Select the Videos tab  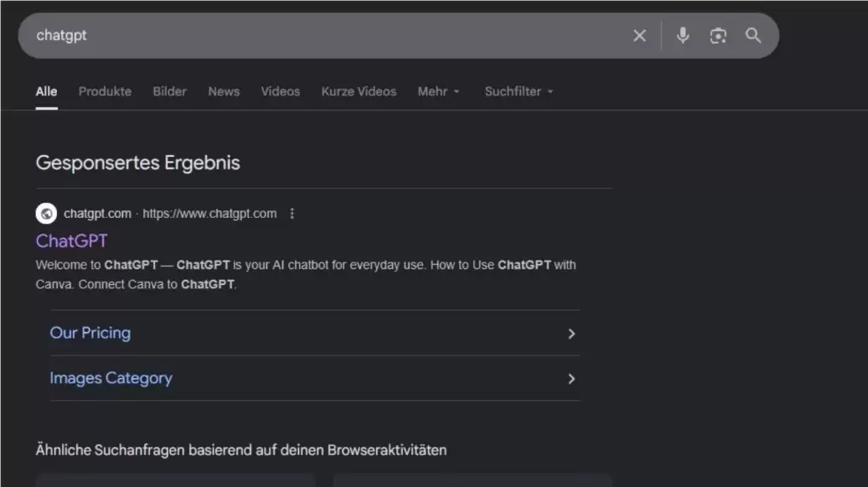click(281, 91)
